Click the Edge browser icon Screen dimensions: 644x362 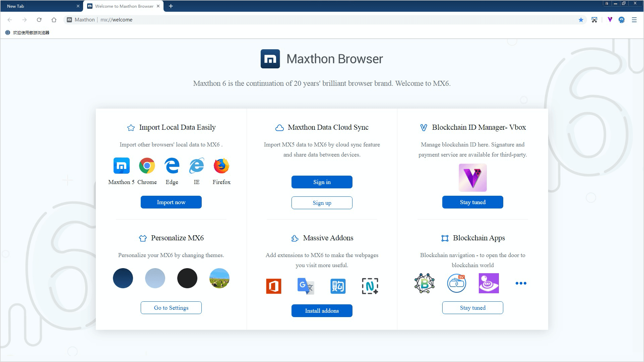tap(172, 166)
